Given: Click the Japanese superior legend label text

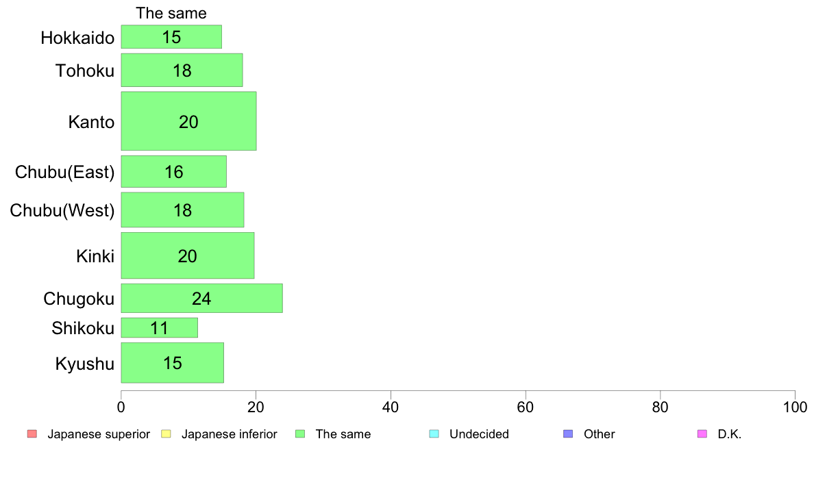Looking at the screenshot, I should (99, 434).
